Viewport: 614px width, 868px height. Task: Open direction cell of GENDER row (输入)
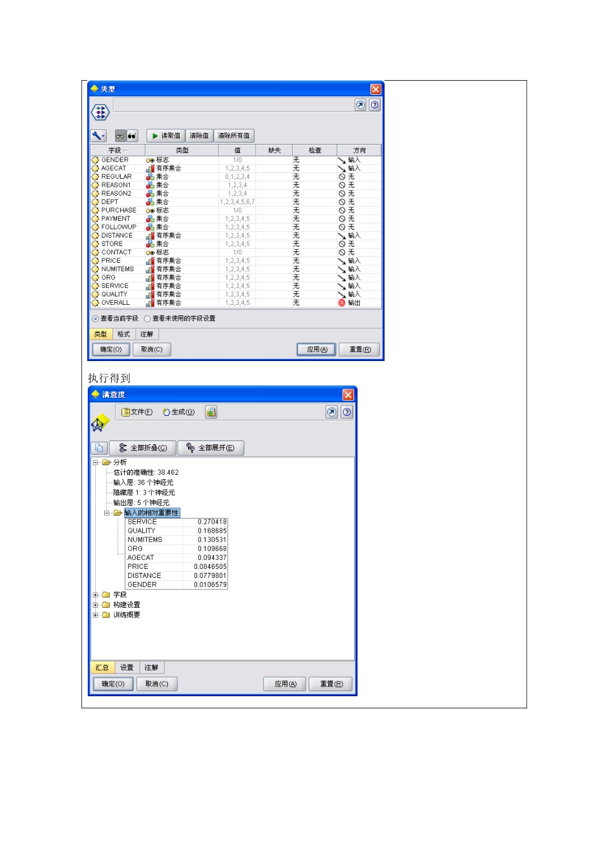pyautogui.click(x=359, y=160)
